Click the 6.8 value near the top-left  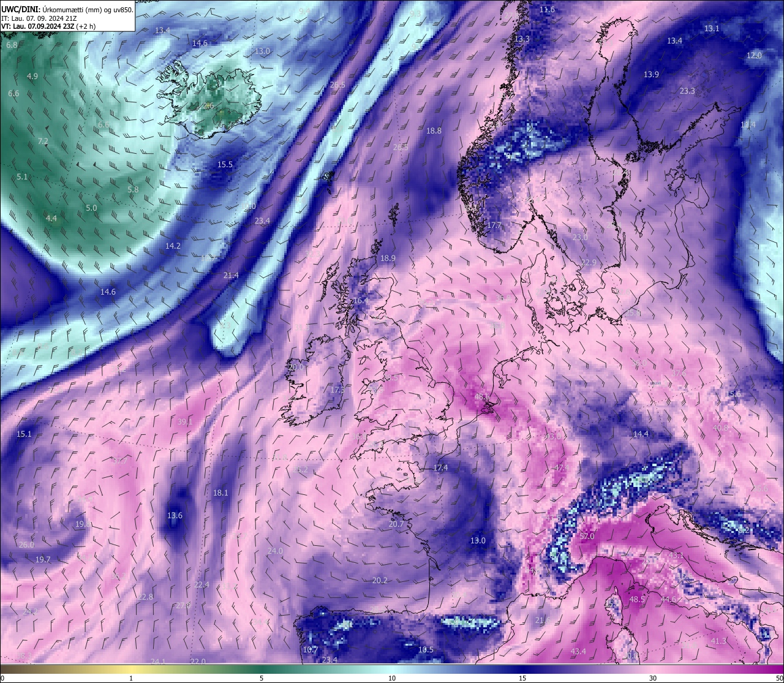coord(12,45)
